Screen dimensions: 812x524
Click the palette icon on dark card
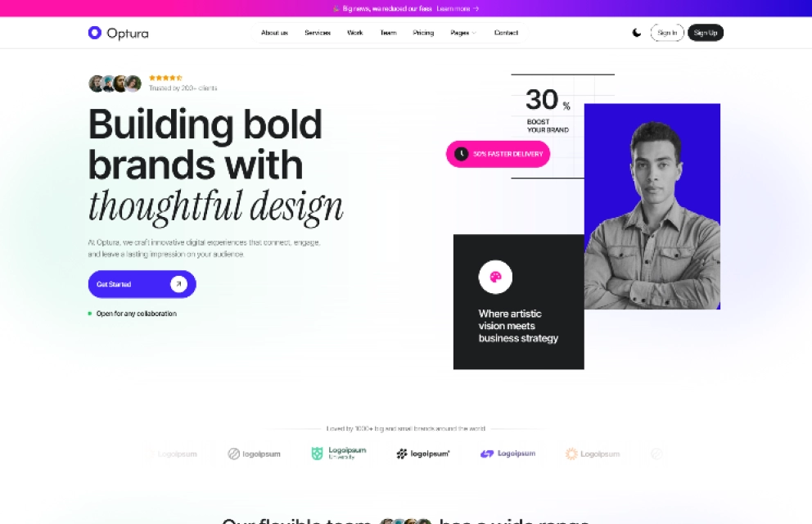coord(495,277)
